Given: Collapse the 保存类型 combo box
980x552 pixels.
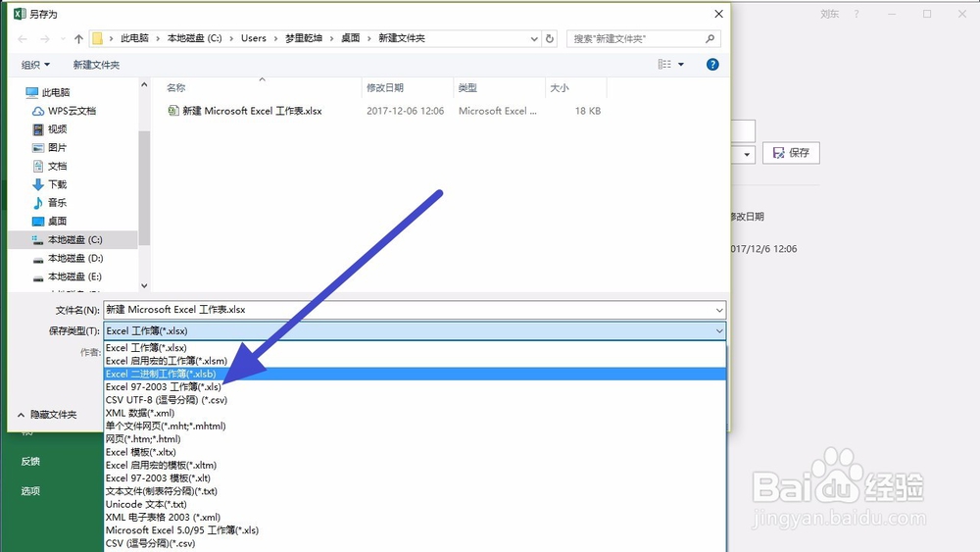Looking at the screenshot, I should (x=719, y=331).
